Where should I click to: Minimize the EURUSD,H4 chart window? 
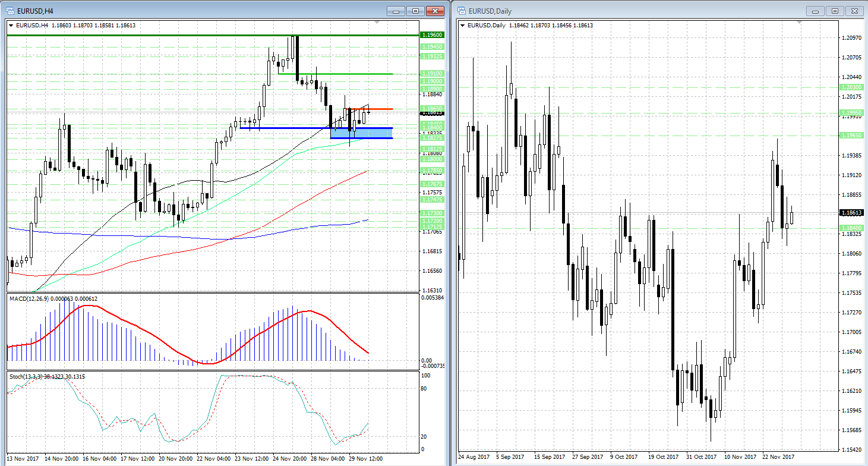click(396, 11)
